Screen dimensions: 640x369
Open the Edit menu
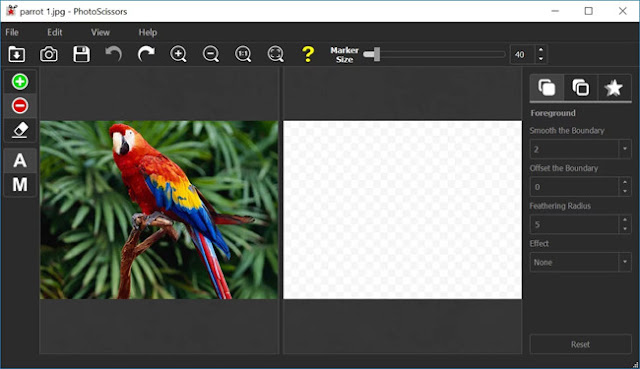(54, 32)
